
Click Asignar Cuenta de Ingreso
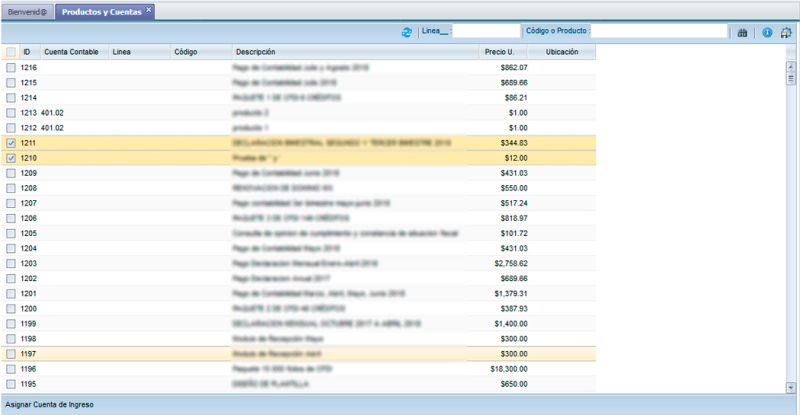tap(52, 404)
